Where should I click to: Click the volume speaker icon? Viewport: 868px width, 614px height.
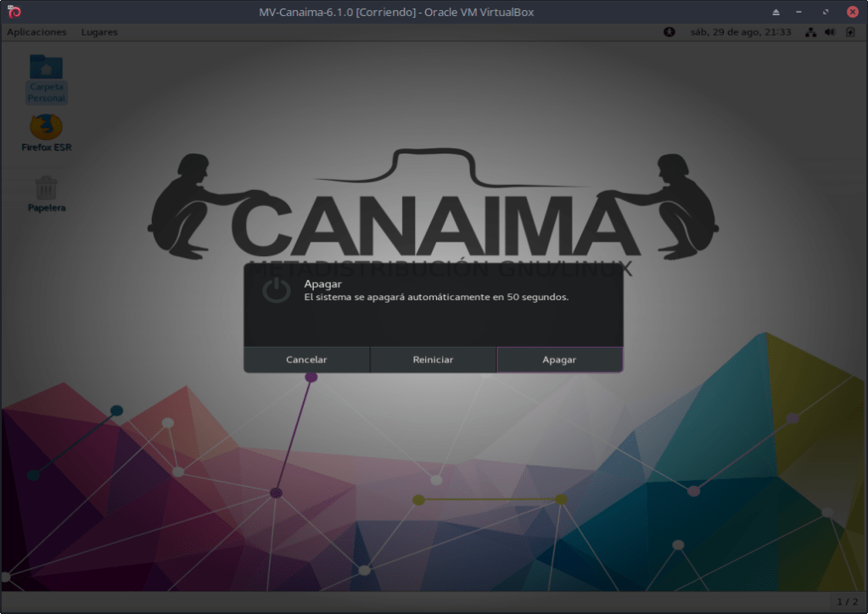tap(830, 32)
